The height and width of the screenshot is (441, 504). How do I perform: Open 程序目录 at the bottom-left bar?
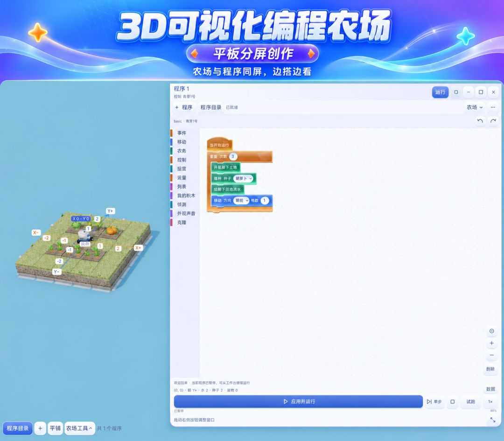pyautogui.click(x=18, y=428)
